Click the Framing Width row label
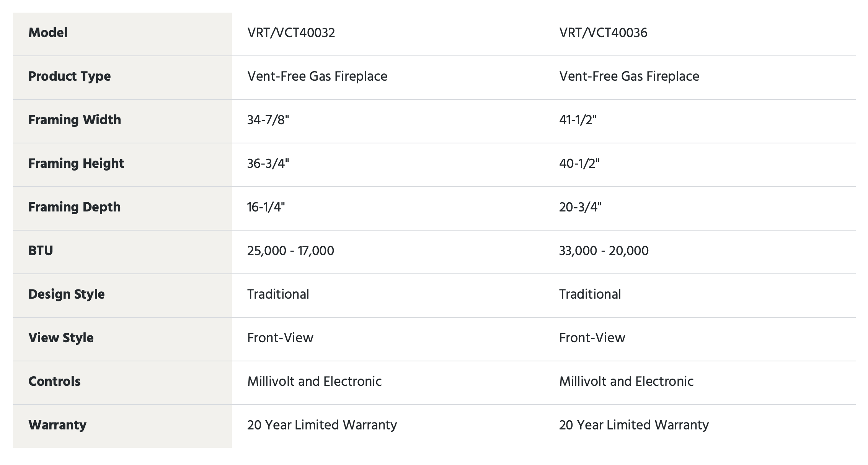The width and height of the screenshot is (868, 465). pyautogui.click(x=75, y=120)
